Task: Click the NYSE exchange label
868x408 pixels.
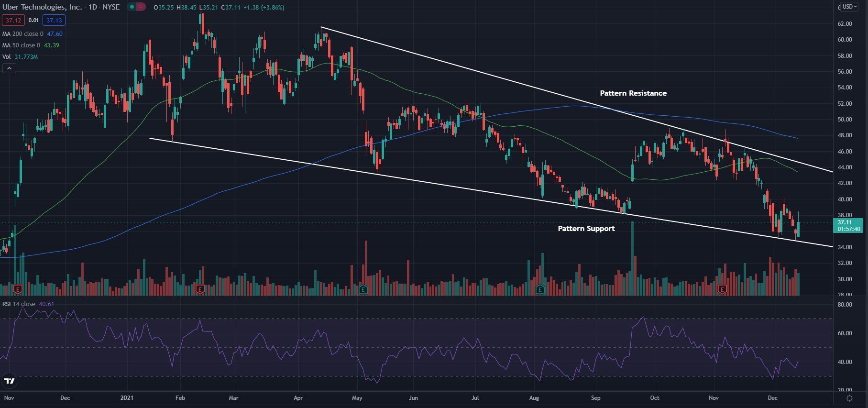Action: click(111, 7)
